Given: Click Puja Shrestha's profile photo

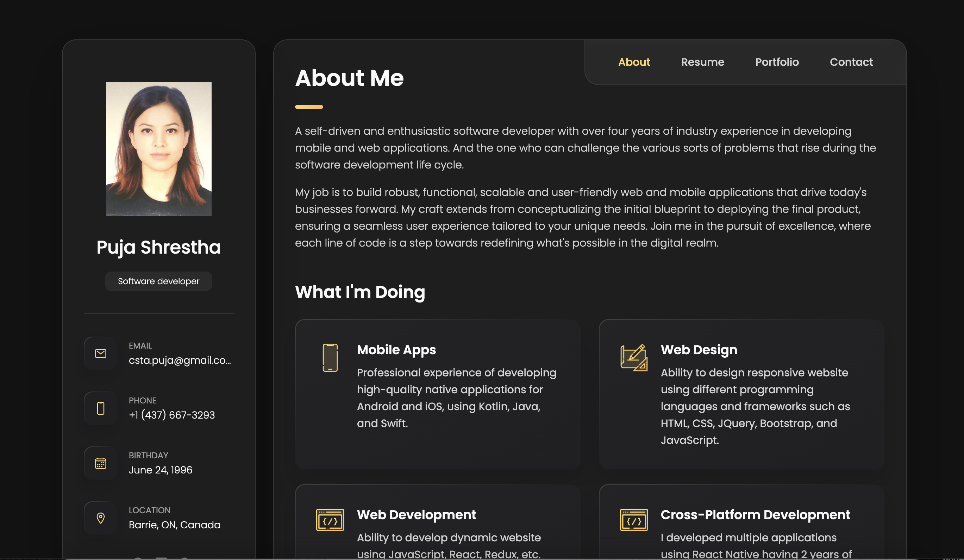Looking at the screenshot, I should tap(158, 150).
